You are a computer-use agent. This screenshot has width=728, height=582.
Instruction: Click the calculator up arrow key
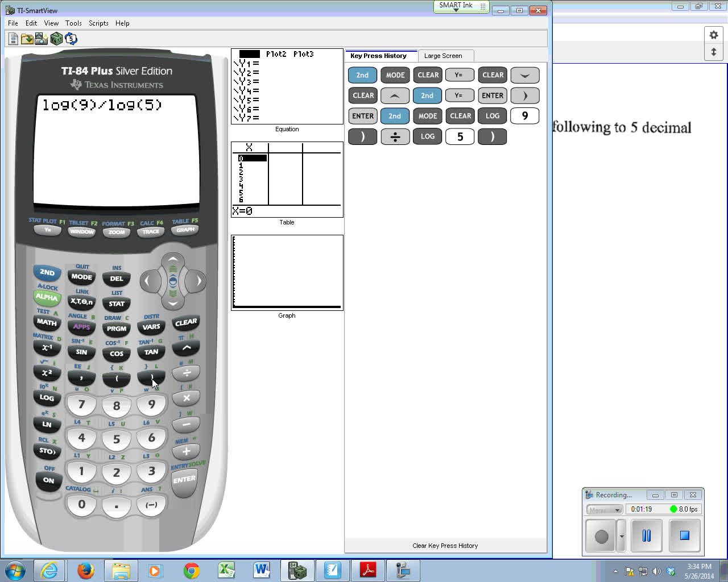pos(173,260)
